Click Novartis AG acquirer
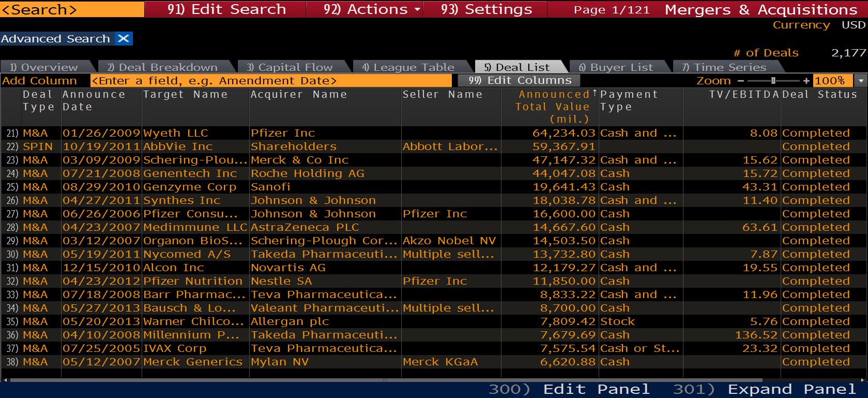 tap(288, 268)
